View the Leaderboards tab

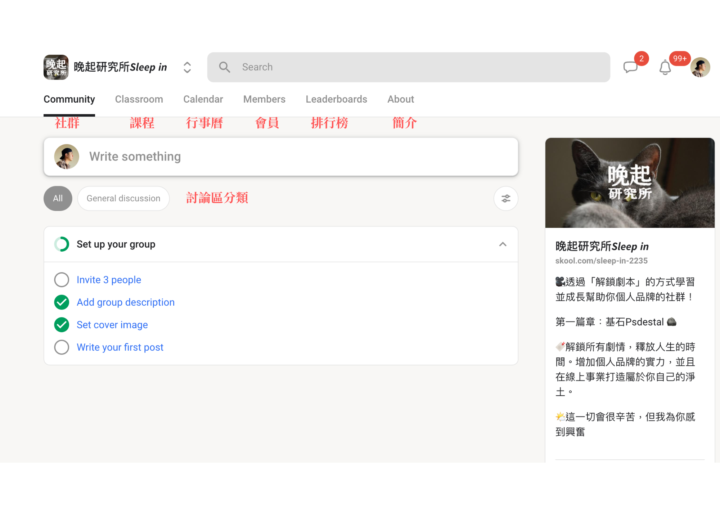click(336, 99)
